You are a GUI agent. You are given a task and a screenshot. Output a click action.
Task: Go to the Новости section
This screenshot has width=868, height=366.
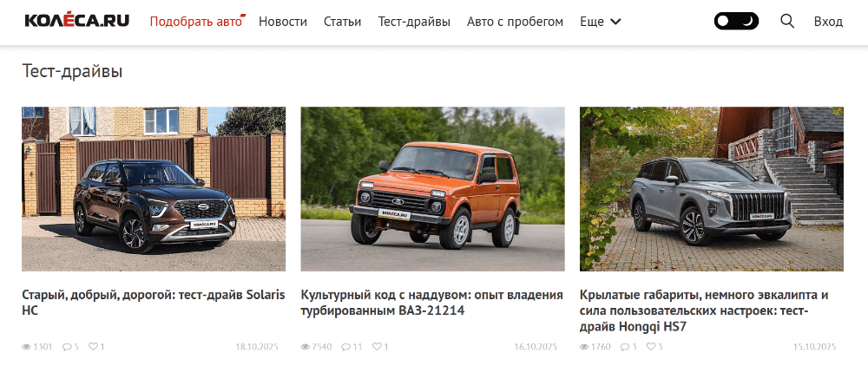[283, 22]
